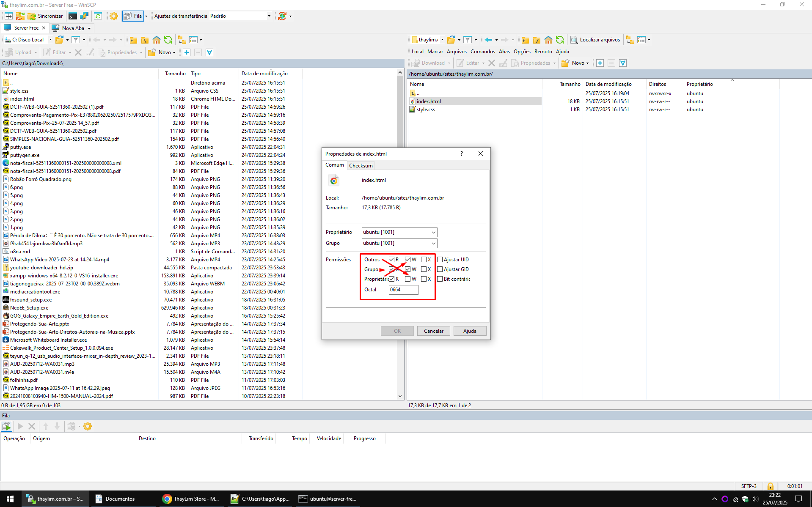
Task: Click the Ajuda button in properties dialog
Action: (x=469, y=331)
